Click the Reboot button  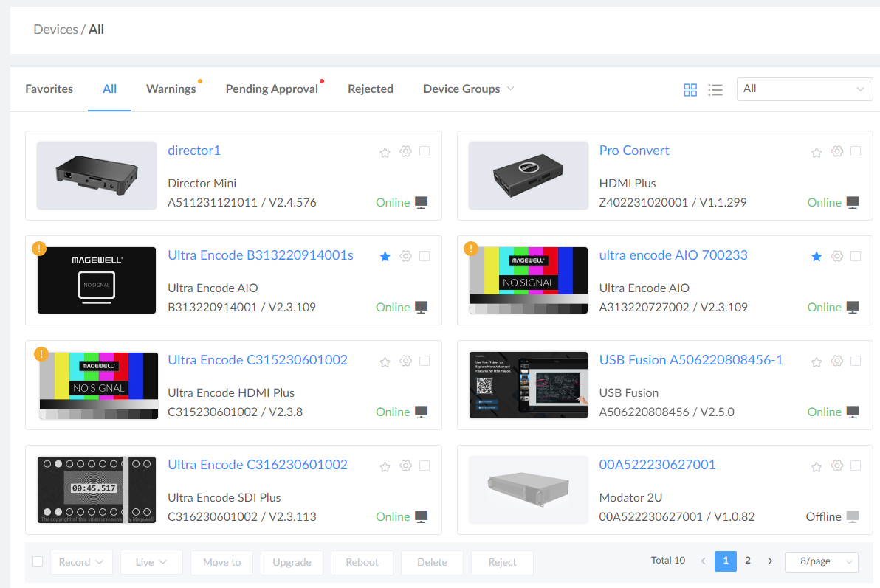362,562
